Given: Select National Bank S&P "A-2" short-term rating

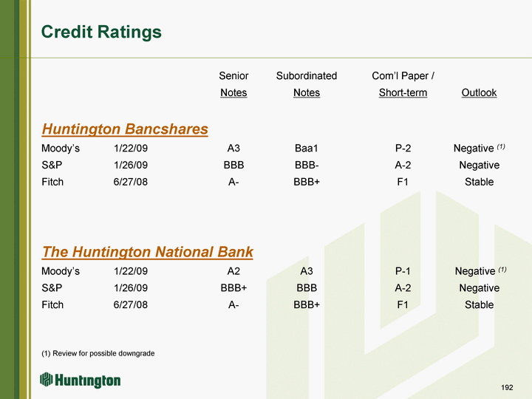Looking at the screenshot, I should point(403,287).
